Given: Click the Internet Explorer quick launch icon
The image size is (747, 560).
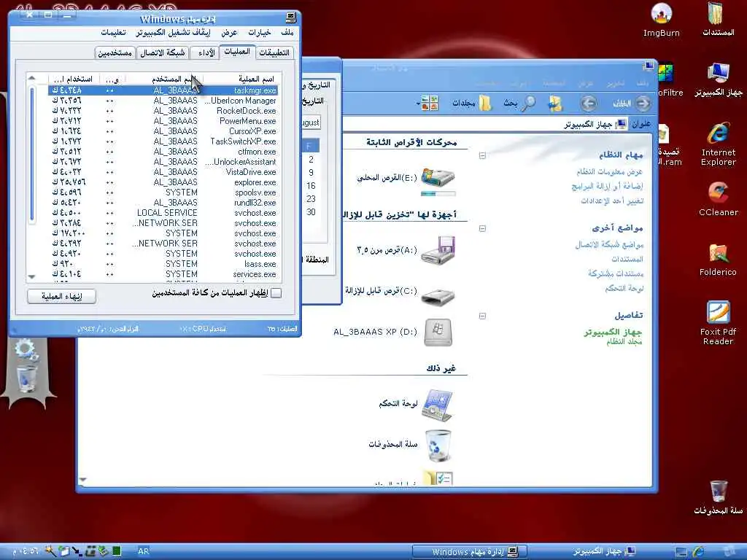Looking at the screenshot, I should coord(698,552).
